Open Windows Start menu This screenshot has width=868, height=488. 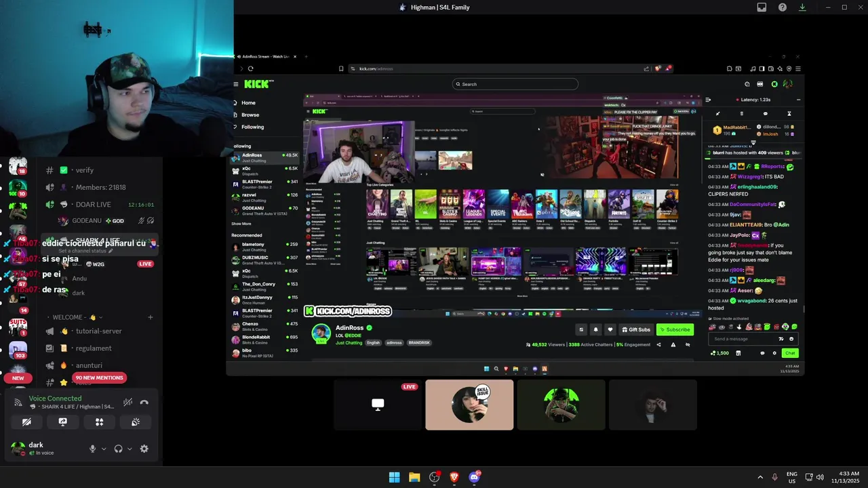(x=394, y=477)
